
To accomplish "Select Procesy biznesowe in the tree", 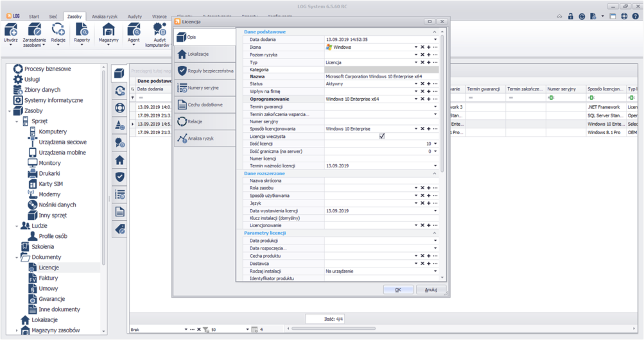I will (48, 69).
